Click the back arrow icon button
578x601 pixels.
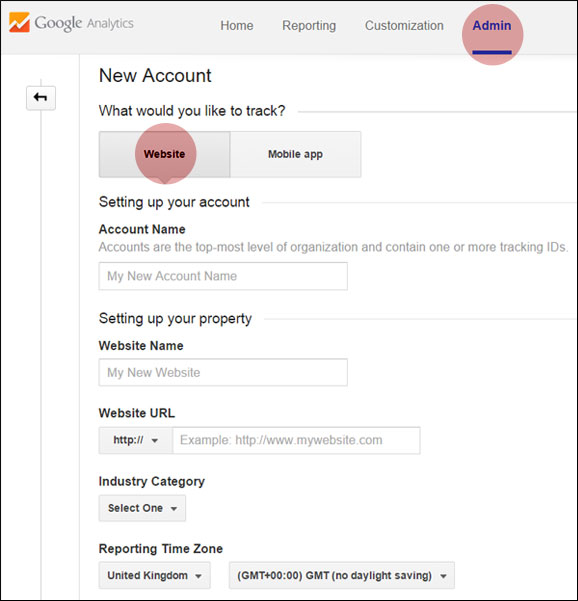click(x=41, y=98)
